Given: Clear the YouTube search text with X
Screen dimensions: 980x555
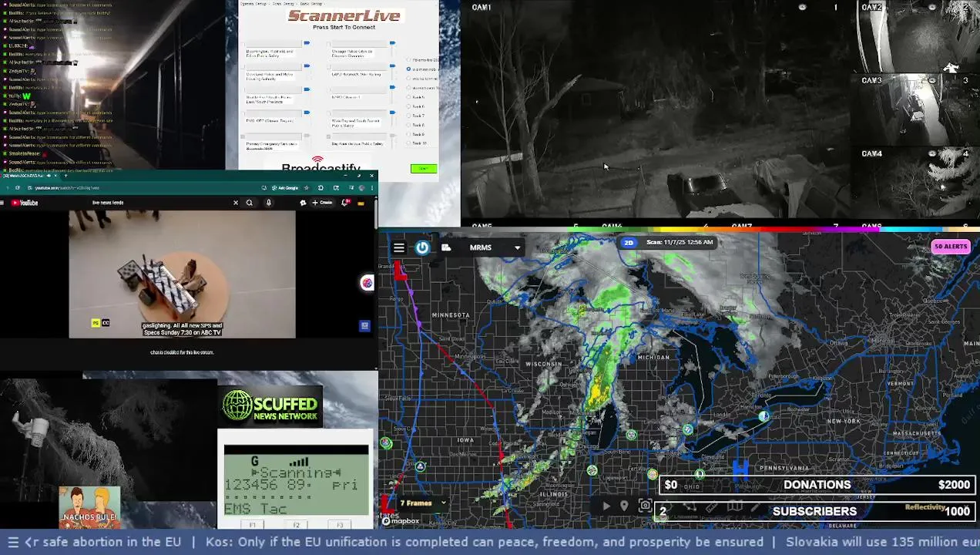Looking at the screenshot, I should (236, 203).
